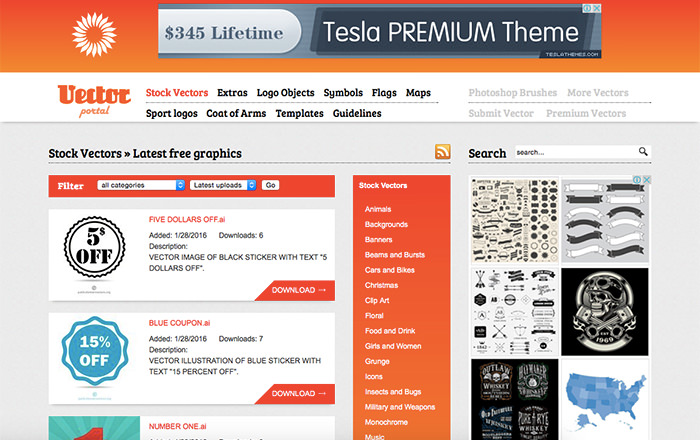Screen dimensions: 700x440
Task: Open the Maps menu item
Action: (418, 93)
